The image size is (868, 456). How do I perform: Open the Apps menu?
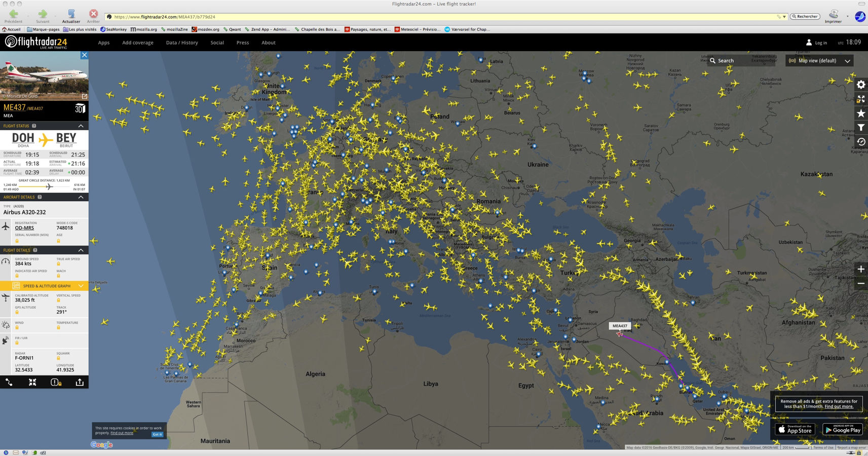[x=104, y=43]
